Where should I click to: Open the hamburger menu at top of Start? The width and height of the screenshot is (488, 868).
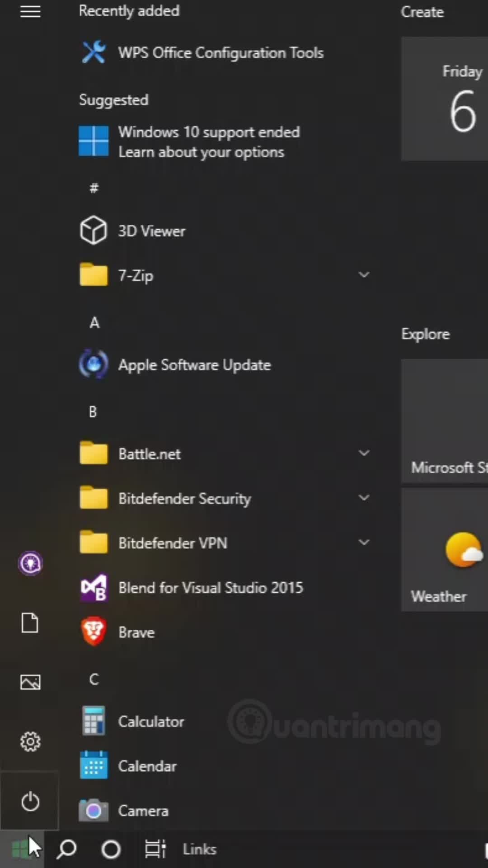tap(30, 12)
